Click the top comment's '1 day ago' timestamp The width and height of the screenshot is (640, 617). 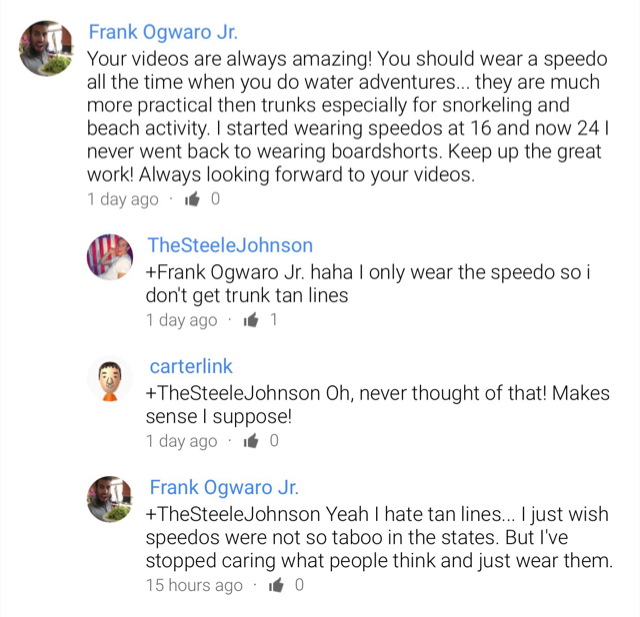coord(122,199)
